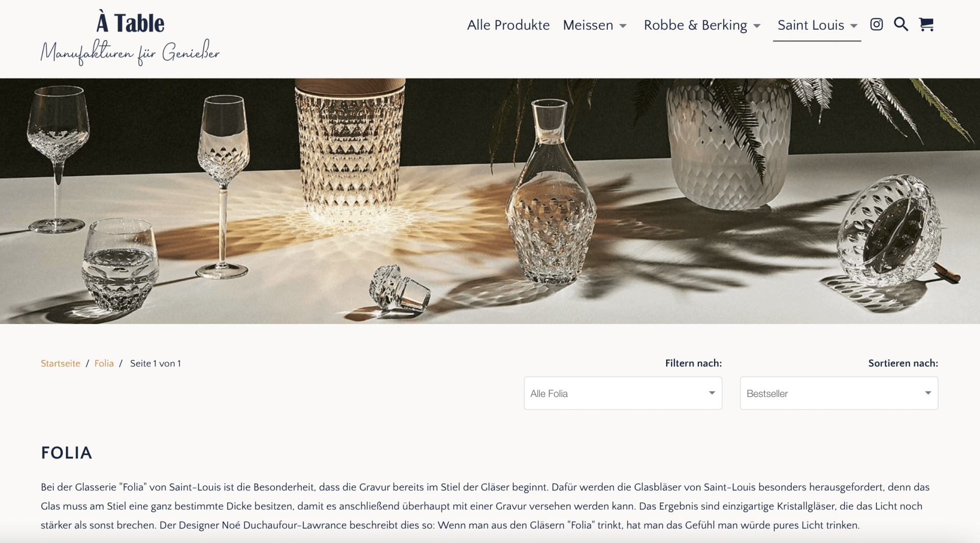Image resolution: width=980 pixels, height=543 pixels.
Task: Open the Alle Folia filter dropdown
Action: point(623,393)
